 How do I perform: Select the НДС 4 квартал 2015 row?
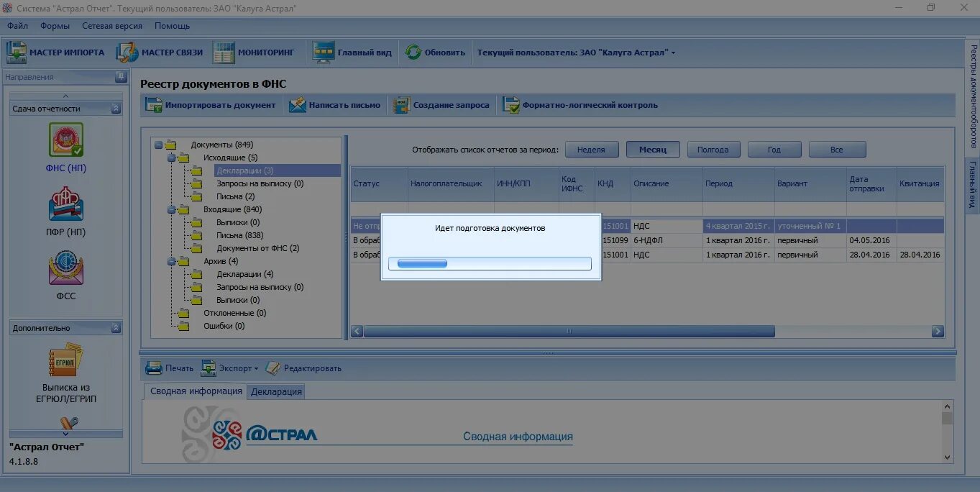[x=647, y=226]
